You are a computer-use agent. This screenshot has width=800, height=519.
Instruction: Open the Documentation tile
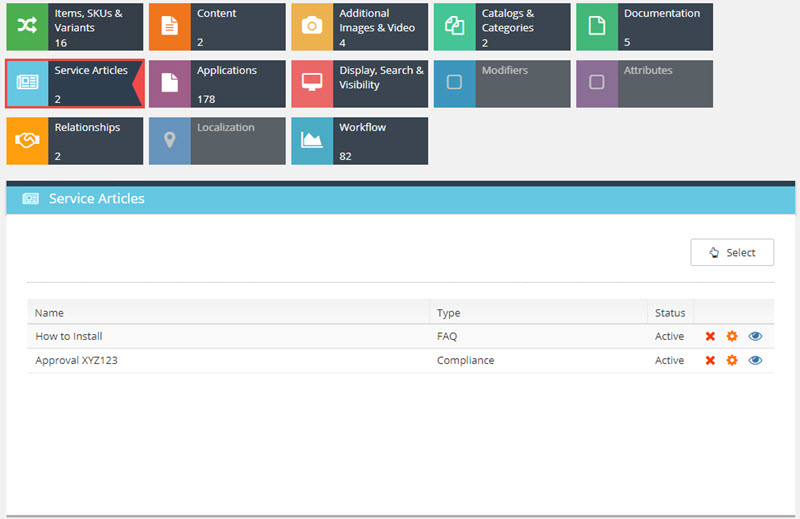pyautogui.click(x=644, y=27)
